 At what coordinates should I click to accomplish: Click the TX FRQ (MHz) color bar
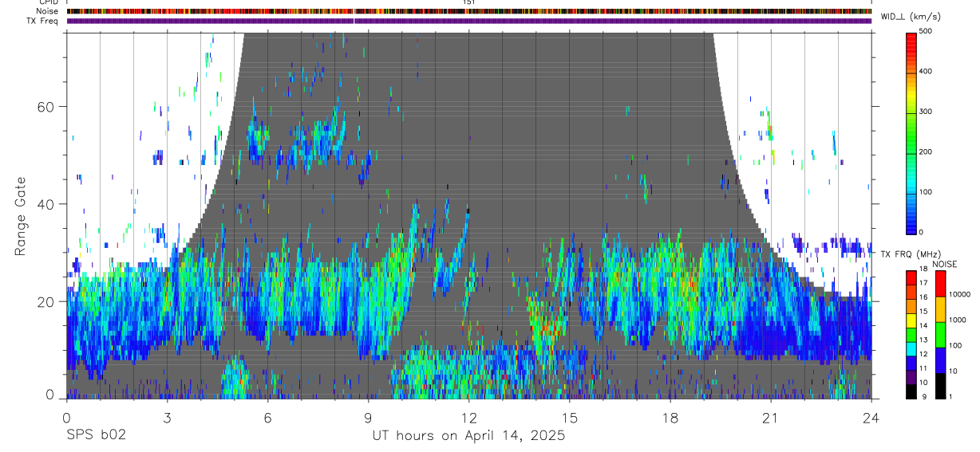[911, 334]
